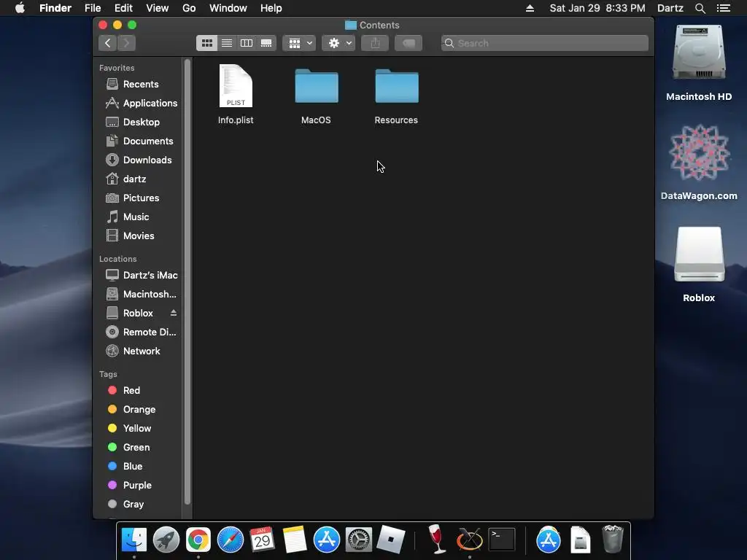Click the sidebar scrollbar
Image resolution: width=747 pixels, height=560 pixels.
(x=187, y=281)
